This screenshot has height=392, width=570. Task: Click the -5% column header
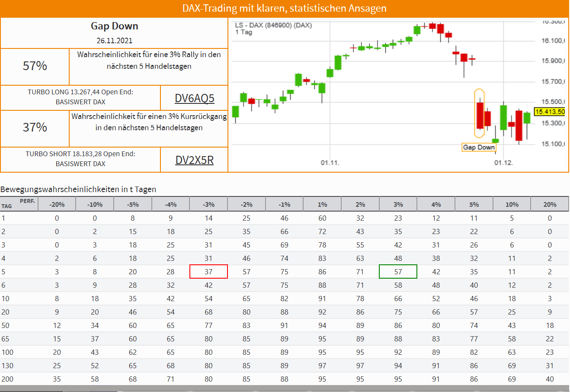click(133, 205)
